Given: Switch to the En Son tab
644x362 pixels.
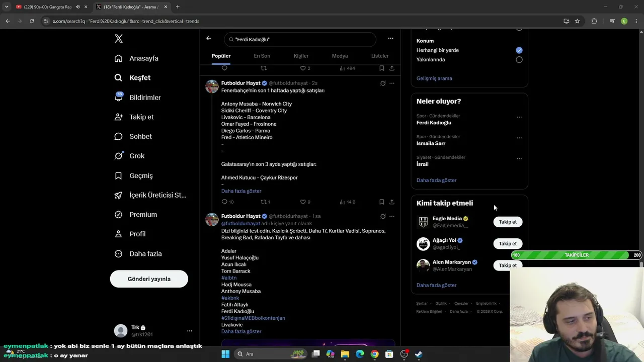Looking at the screenshot, I should click(x=262, y=56).
